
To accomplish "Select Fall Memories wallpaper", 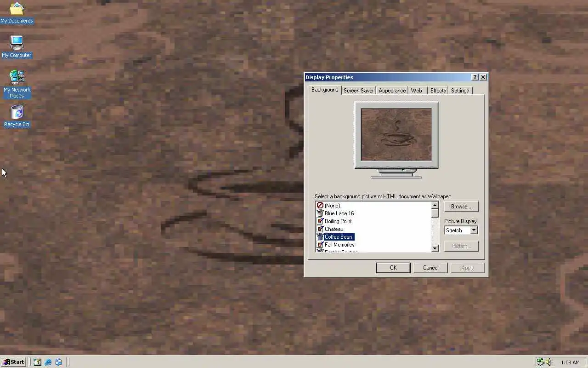I will 339,245.
